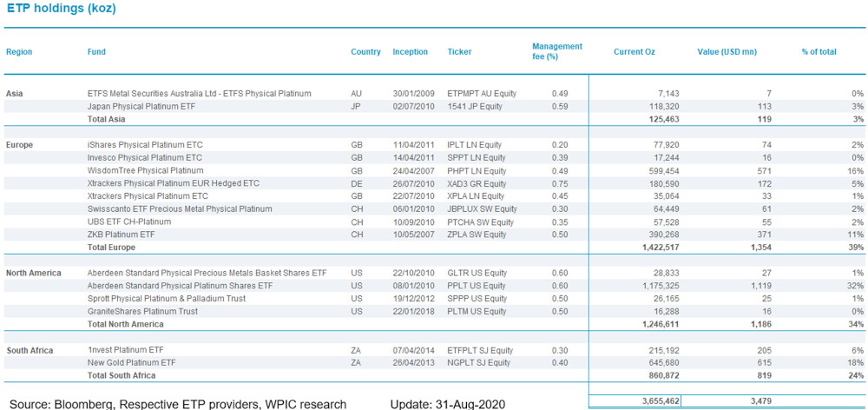The width and height of the screenshot is (868, 410).
Task: Click the "ETP holdings (koz)" title
Action: (62, 9)
